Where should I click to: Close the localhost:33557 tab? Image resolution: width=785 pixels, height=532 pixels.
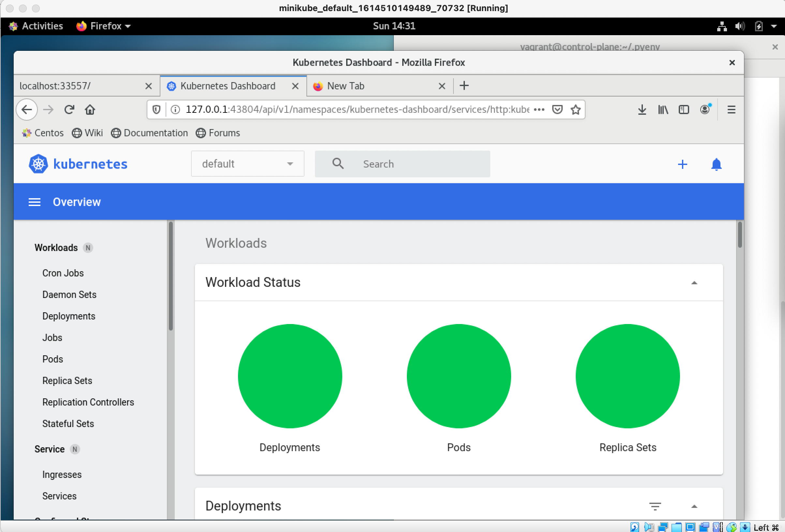point(148,86)
